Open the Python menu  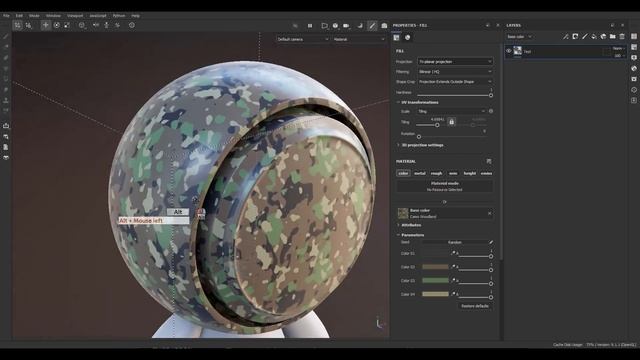coord(119,16)
